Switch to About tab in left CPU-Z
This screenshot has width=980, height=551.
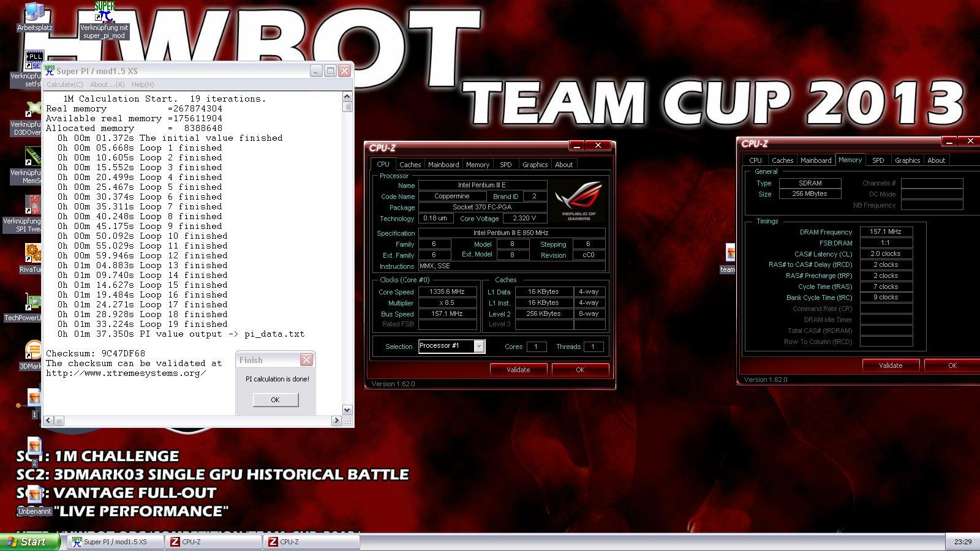pyautogui.click(x=563, y=165)
